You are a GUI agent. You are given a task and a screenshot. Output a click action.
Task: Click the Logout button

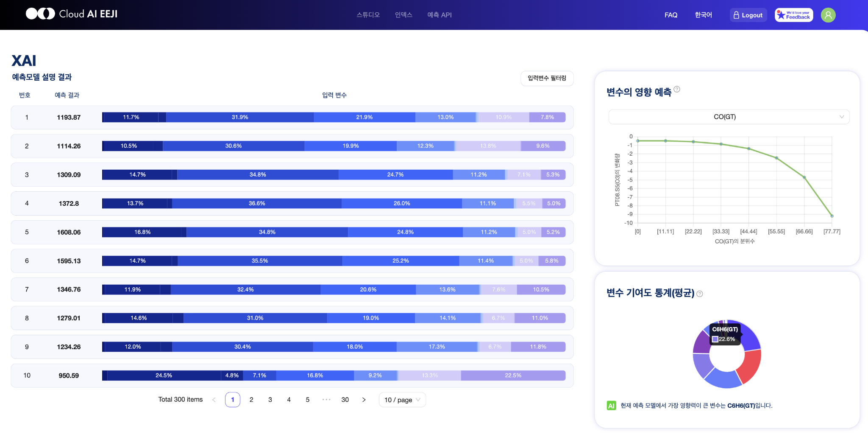click(748, 15)
